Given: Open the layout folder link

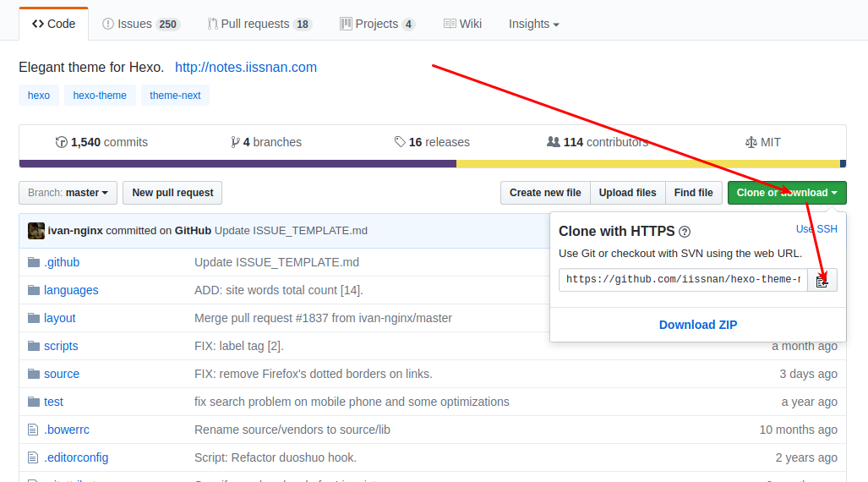Looking at the screenshot, I should [x=59, y=318].
